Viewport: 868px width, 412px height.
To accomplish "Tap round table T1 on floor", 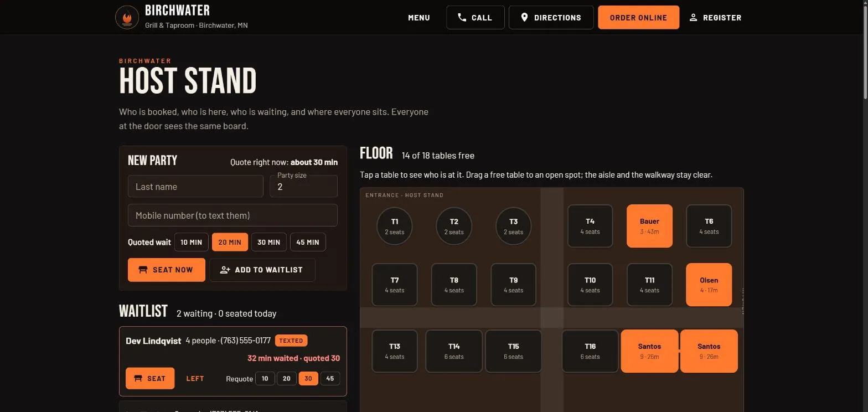I will coord(395,226).
